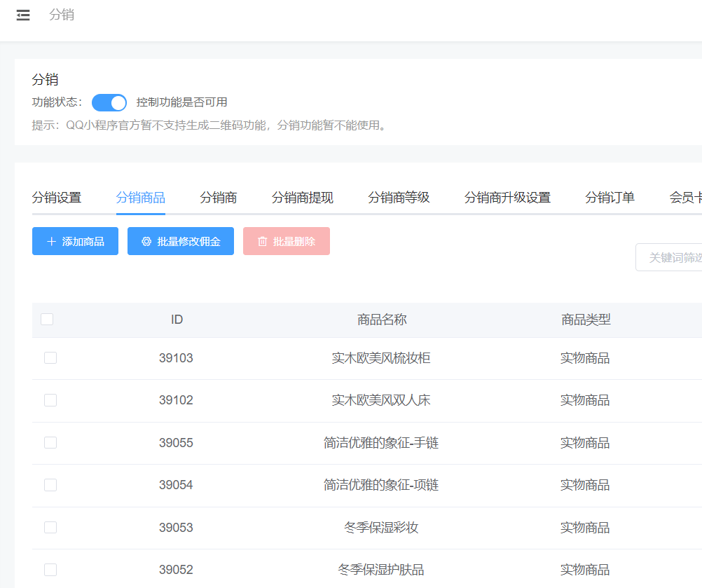Screen dimensions: 702x588
Task: Open the 分销商升级设置 tab
Action: pos(507,198)
